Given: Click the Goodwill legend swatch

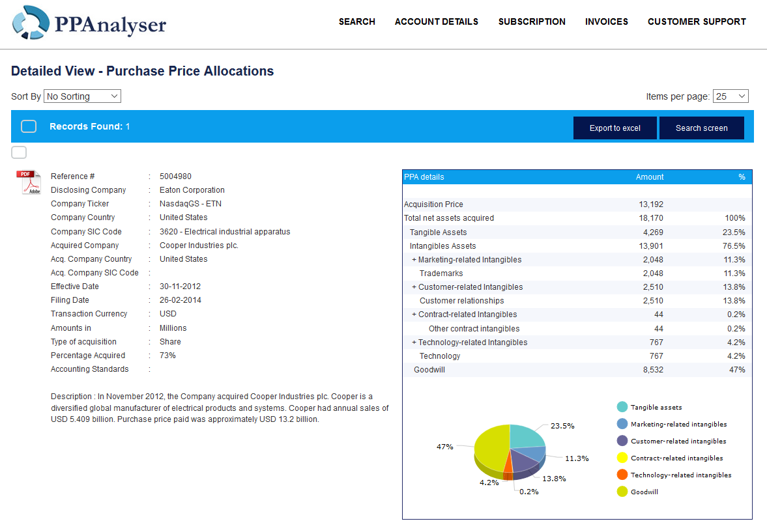Looking at the screenshot, I should click(622, 492).
